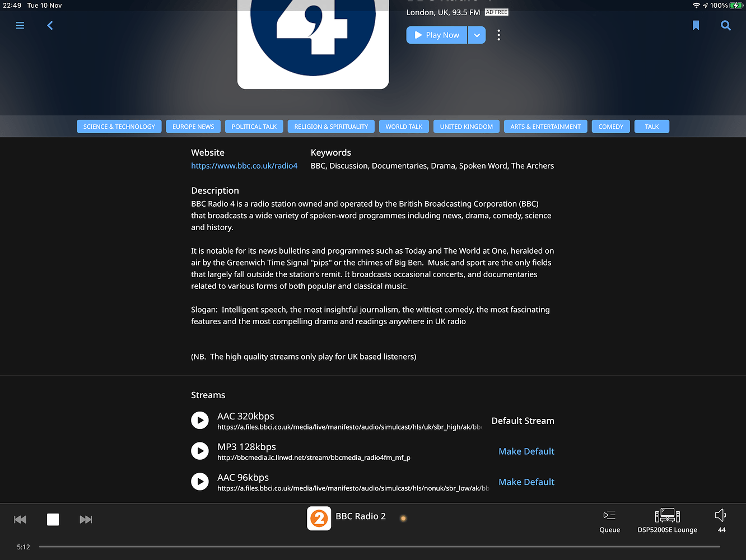Skip to previous track
746x560 pixels.
click(20, 520)
